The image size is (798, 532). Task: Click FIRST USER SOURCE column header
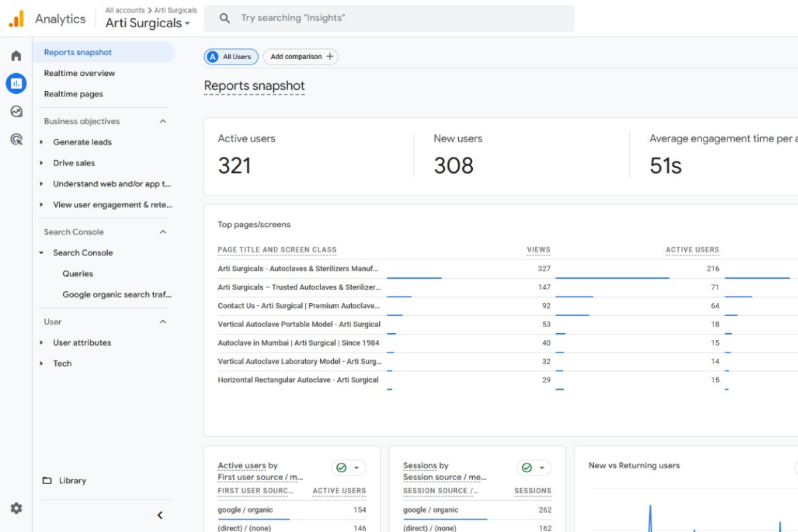[x=256, y=491]
